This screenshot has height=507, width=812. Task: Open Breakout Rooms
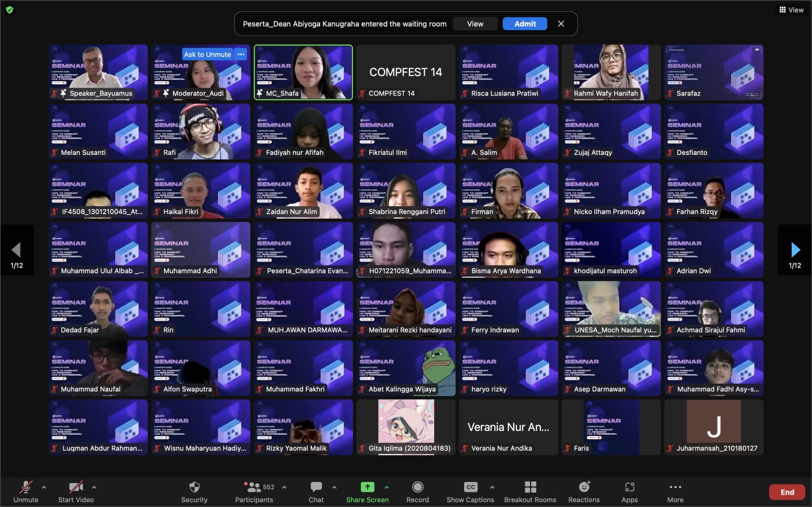coord(530,491)
